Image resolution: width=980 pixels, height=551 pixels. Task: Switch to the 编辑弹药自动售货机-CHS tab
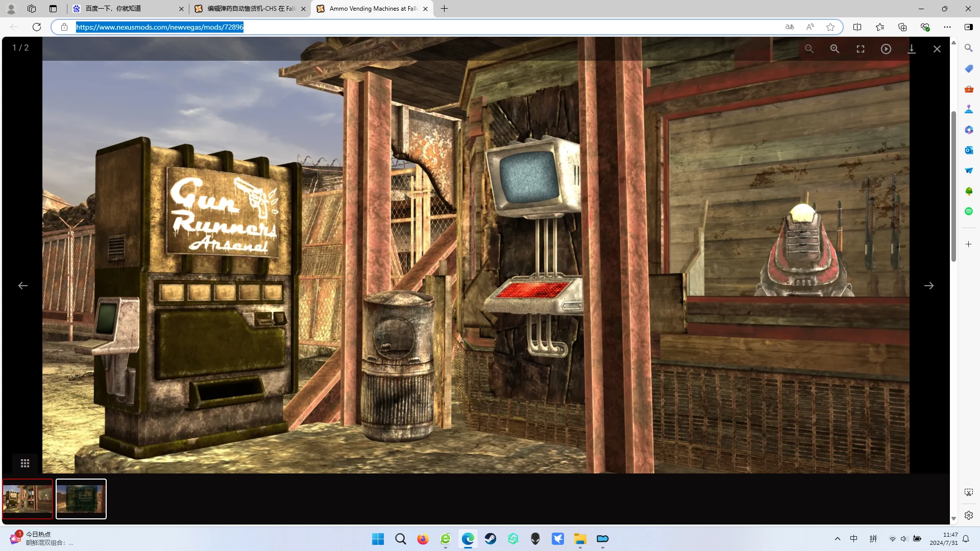[x=250, y=9]
